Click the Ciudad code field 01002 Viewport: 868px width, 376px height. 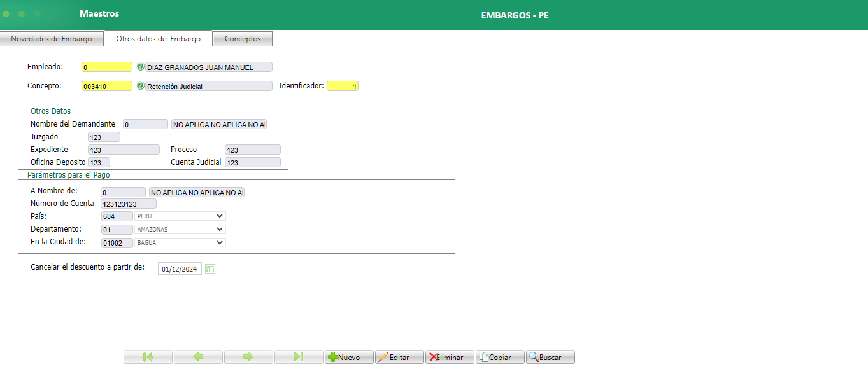pyautogui.click(x=117, y=243)
